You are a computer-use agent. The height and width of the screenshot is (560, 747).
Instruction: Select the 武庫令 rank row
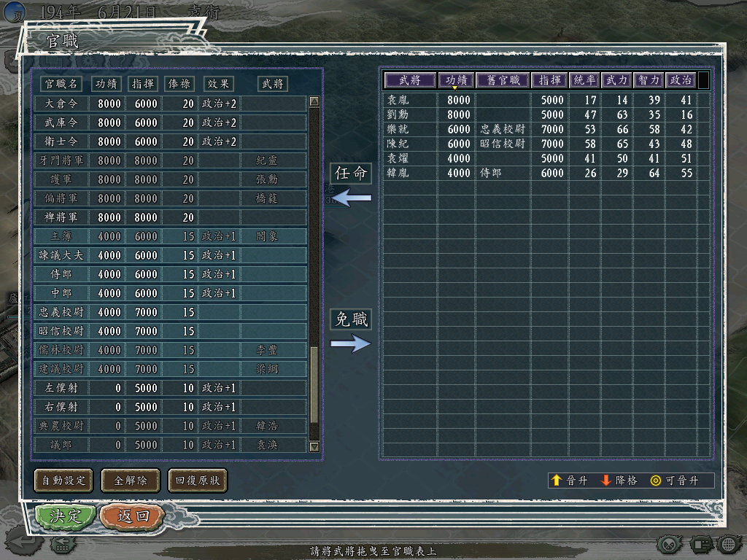[170, 122]
